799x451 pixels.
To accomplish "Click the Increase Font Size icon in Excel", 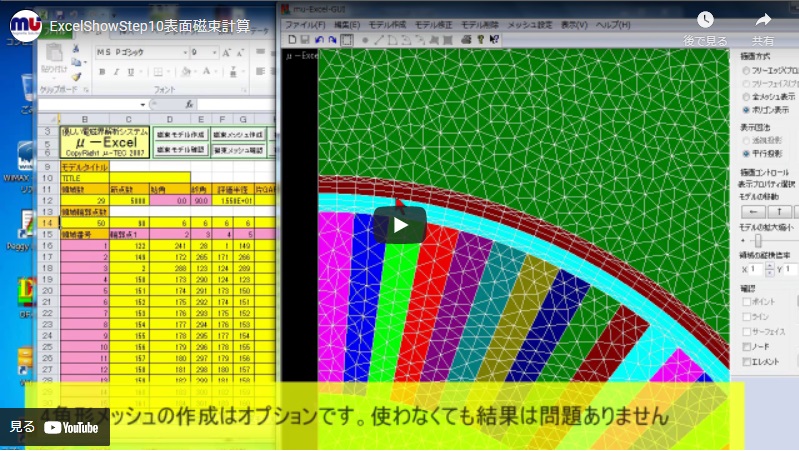I will [226, 52].
